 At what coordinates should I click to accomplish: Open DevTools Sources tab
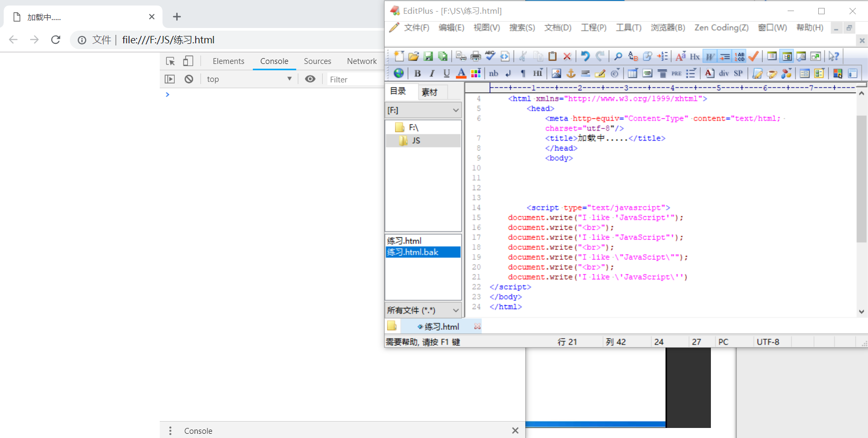pos(317,61)
